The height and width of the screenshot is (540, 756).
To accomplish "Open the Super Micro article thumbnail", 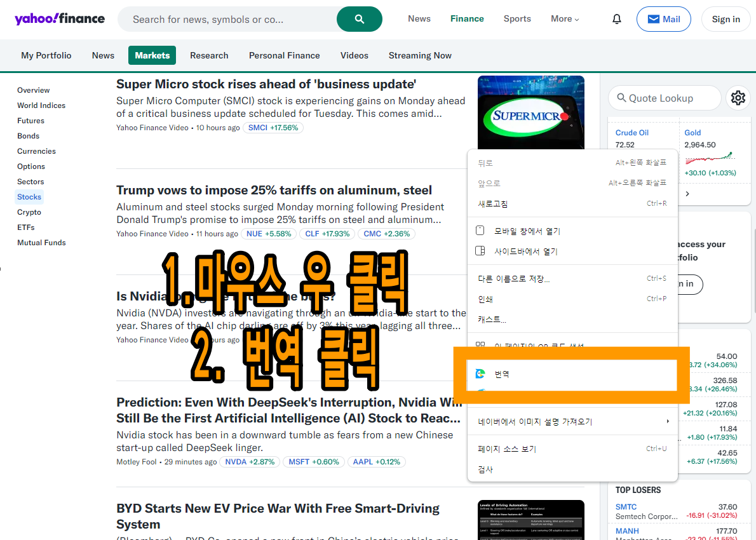I will point(531,112).
